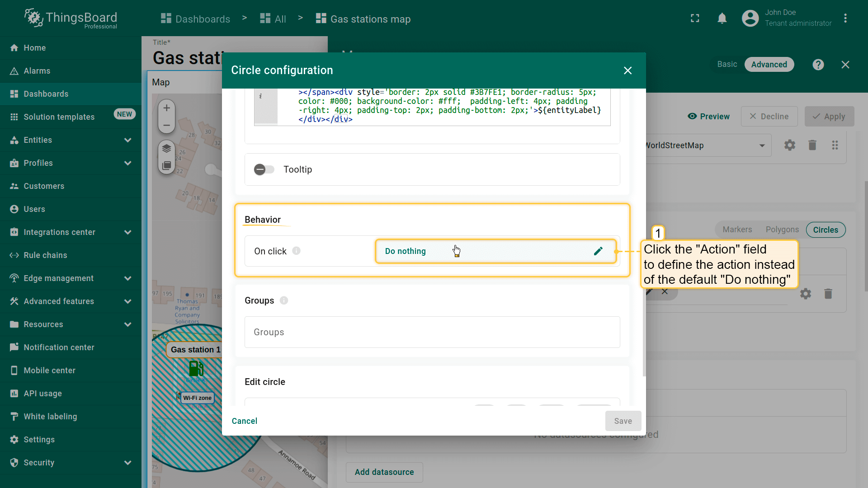This screenshot has height=488, width=868.
Task: Switch to Basic mode
Action: [727, 65]
